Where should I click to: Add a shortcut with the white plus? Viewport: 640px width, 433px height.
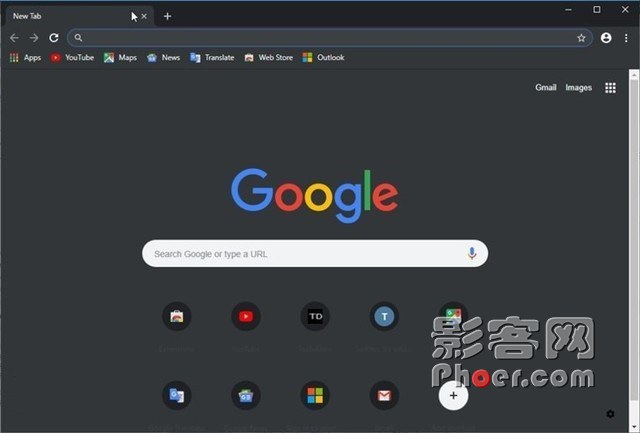[x=453, y=395]
